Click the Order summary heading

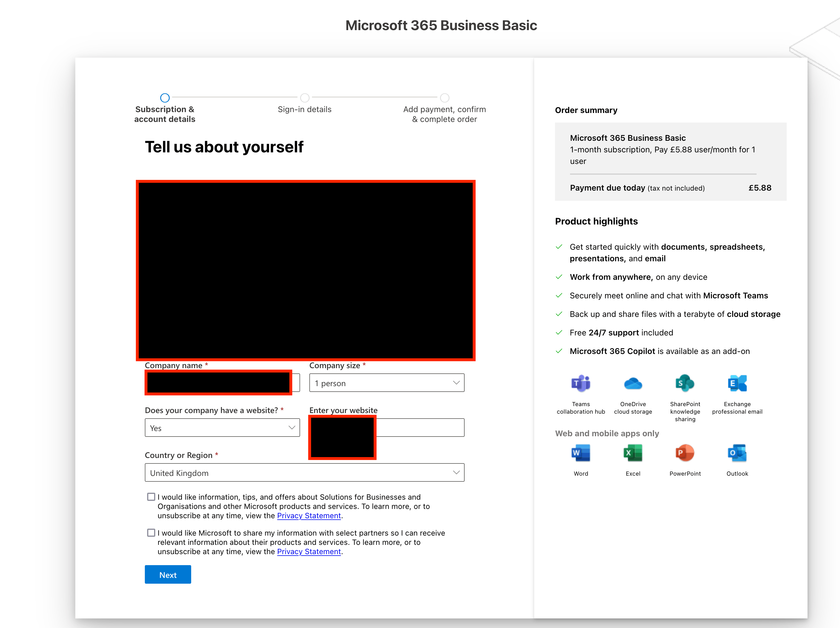pyautogui.click(x=586, y=110)
